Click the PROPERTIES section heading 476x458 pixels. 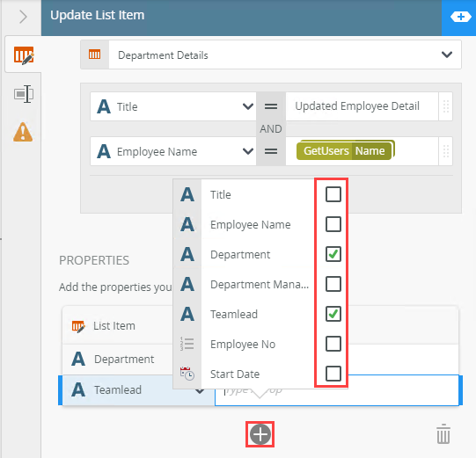point(94,260)
